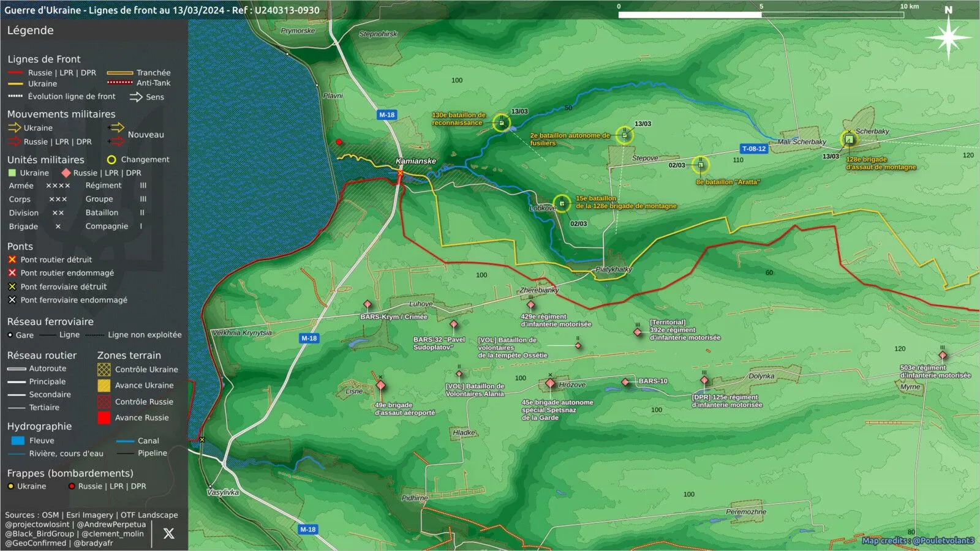Click the 429e régiment diamond near Zherebianky
The image size is (980, 551).
tap(530, 305)
